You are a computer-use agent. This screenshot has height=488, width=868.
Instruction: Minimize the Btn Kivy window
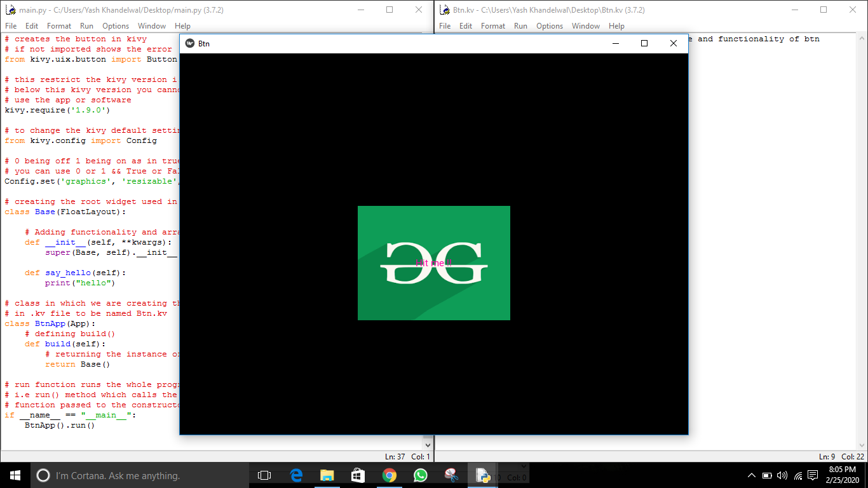click(615, 43)
